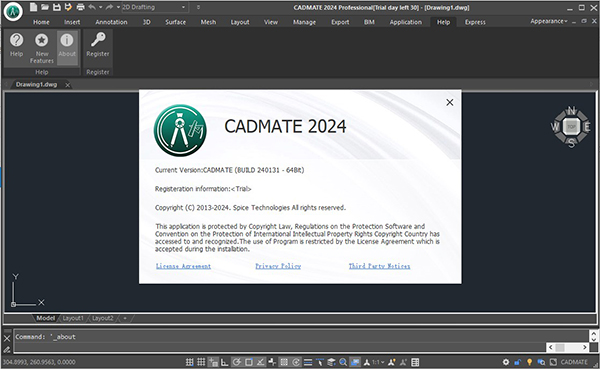Image resolution: width=600 pixels, height=369 pixels.
Task: Open the 2D Drafting workspace dropdown
Action: [154, 7]
